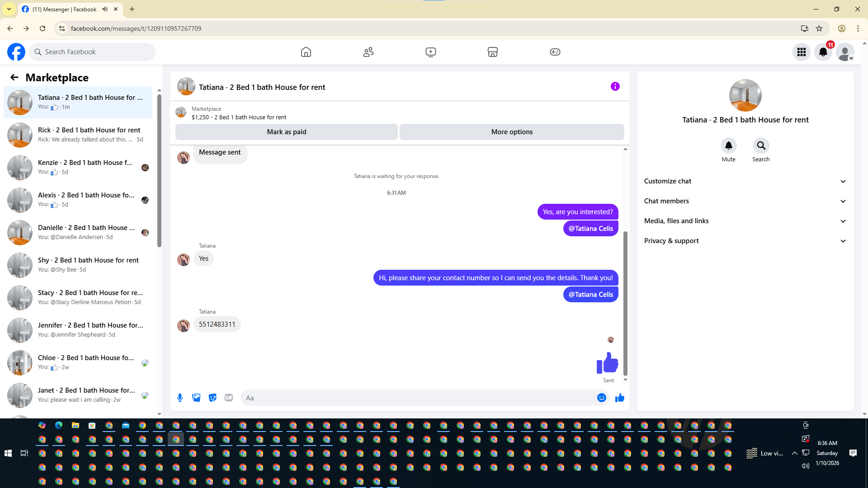Open Facebook notifications bell
Image resolution: width=868 pixels, height=488 pixels.
point(823,52)
